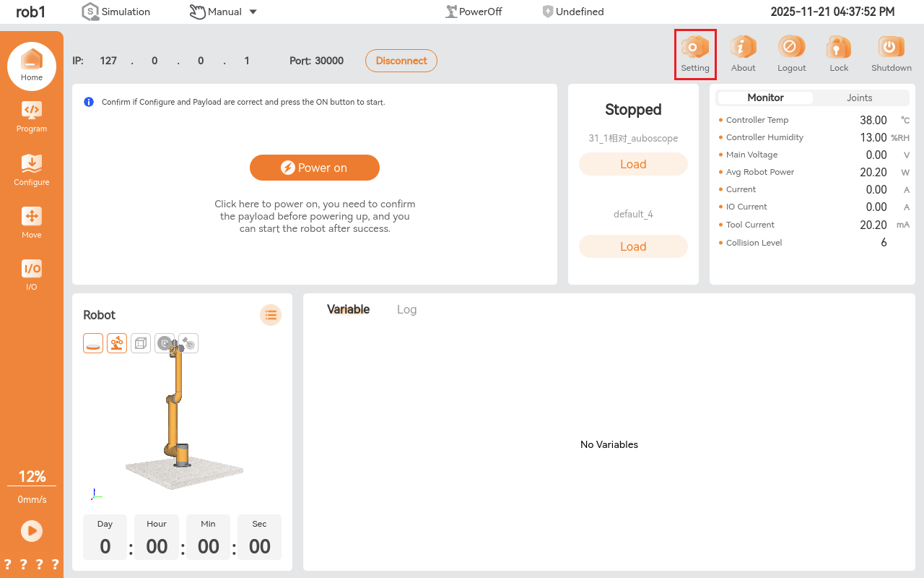Viewport: 924px width, 578px height.
Task: Go to the Move page in sidebar
Action: click(x=32, y=223)
